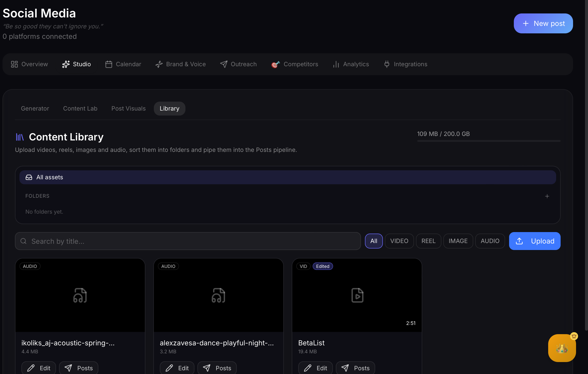Click the alexzavesa audio file icon
This screenshot has width=588, height=374.
[x=218, y=295]
